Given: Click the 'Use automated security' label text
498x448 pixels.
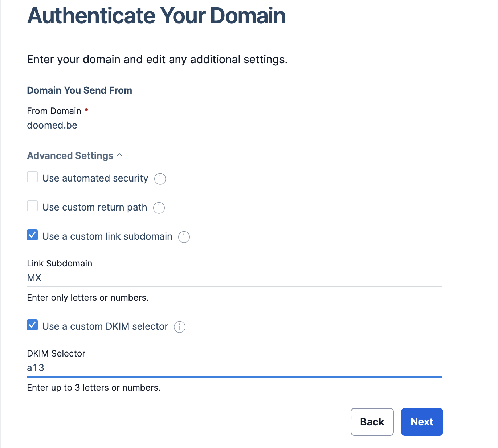Looking at the screenshot, I should coord(95,178).
